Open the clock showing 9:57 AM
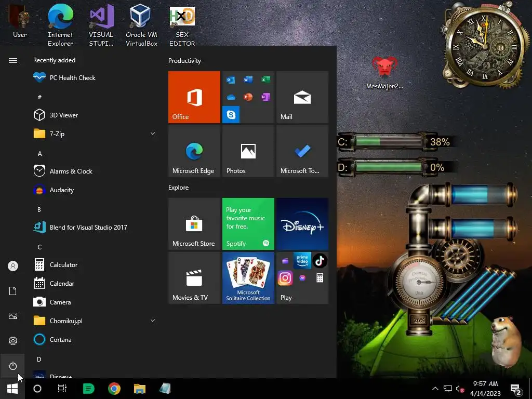Viewport: 532px width, 399px height. pos(486,389)
